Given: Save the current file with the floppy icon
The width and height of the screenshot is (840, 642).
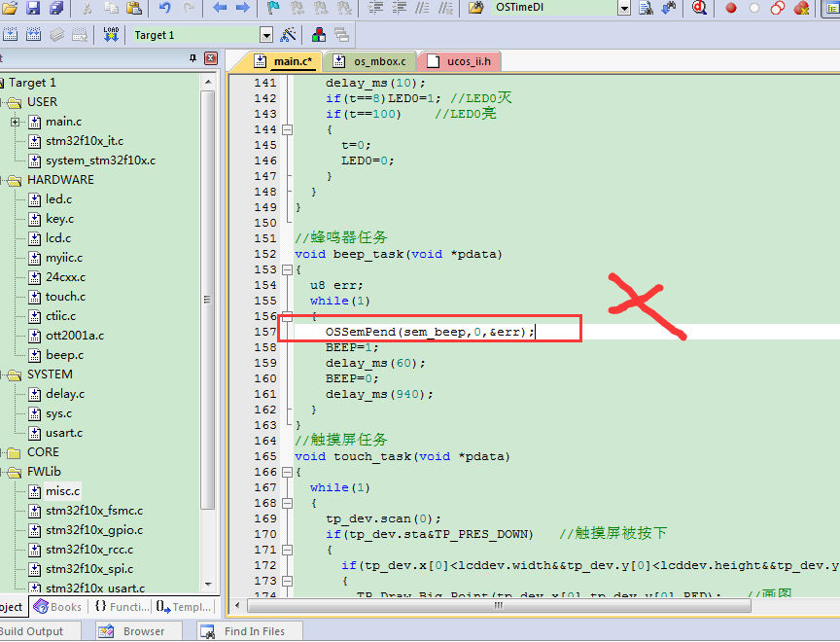Looking at the screenshot, I should coord(33,8).
